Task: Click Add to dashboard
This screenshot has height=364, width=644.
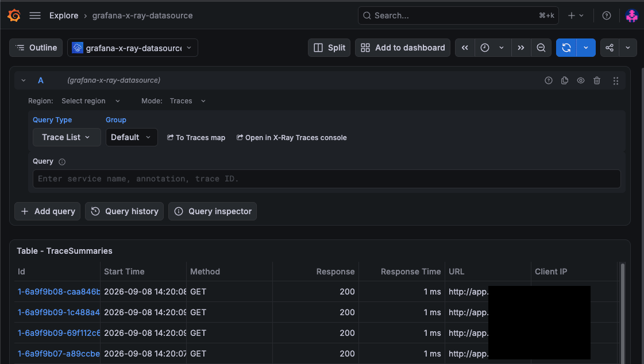Action: (403, 48)
